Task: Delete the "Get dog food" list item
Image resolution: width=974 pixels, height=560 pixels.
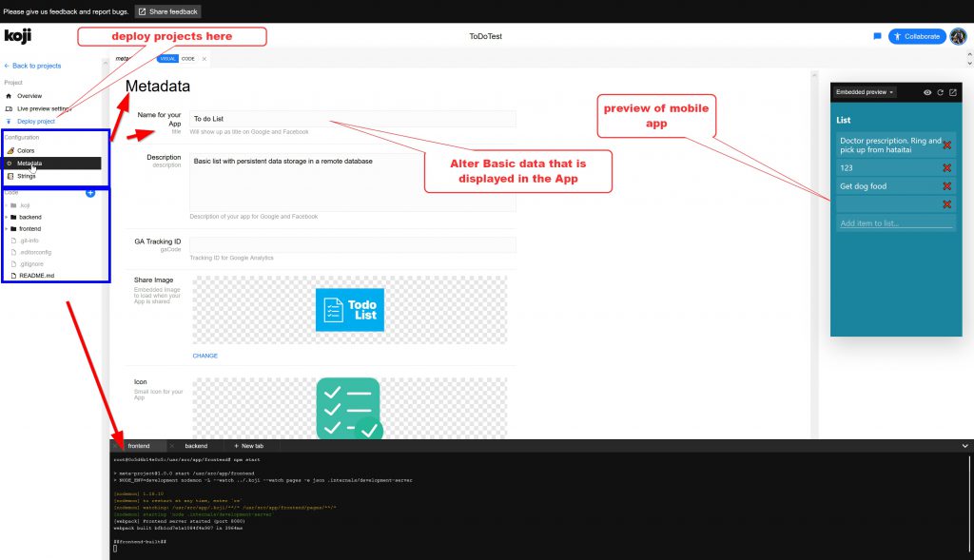Action: click(x=946, y=186)
